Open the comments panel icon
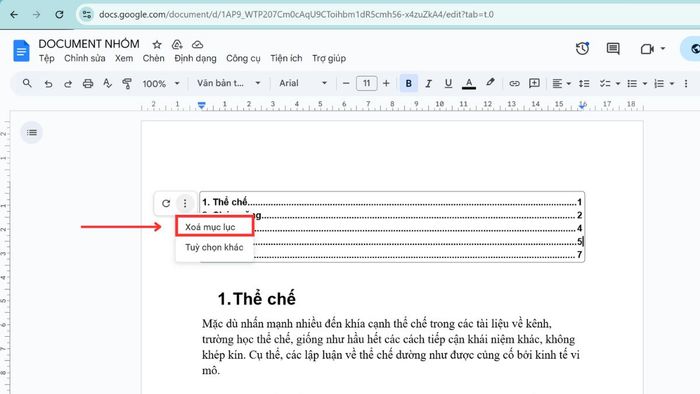This screenshot has width=700, height=394. [613, 48]
